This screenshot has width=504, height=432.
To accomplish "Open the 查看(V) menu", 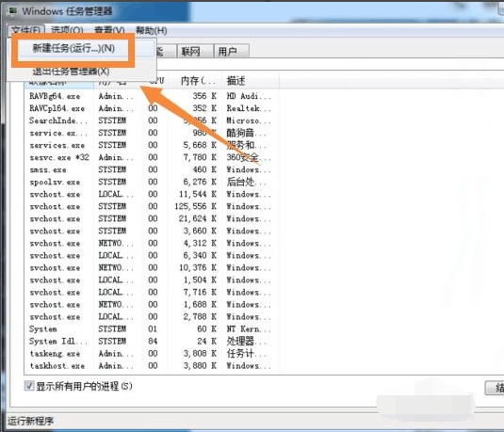I will (x=109, y=30).
